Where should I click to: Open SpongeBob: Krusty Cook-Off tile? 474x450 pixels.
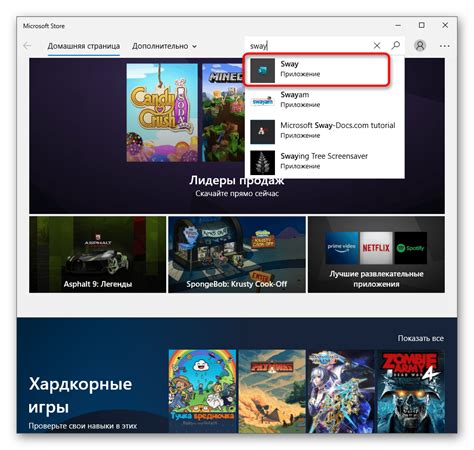237,255
